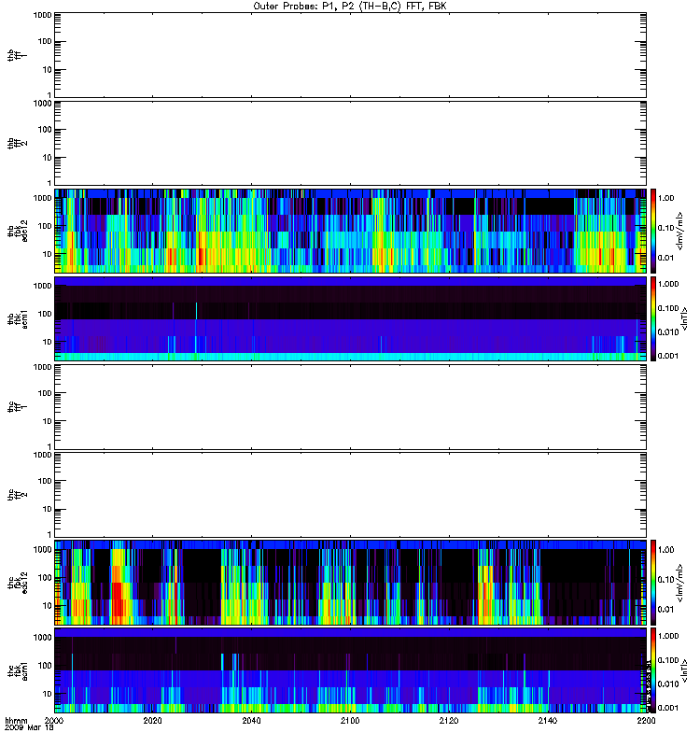Click the '<|mV/m|>' unit label beside thc edc12
Image resolution: width=700 pixels, height=747 pixels.
680,583
